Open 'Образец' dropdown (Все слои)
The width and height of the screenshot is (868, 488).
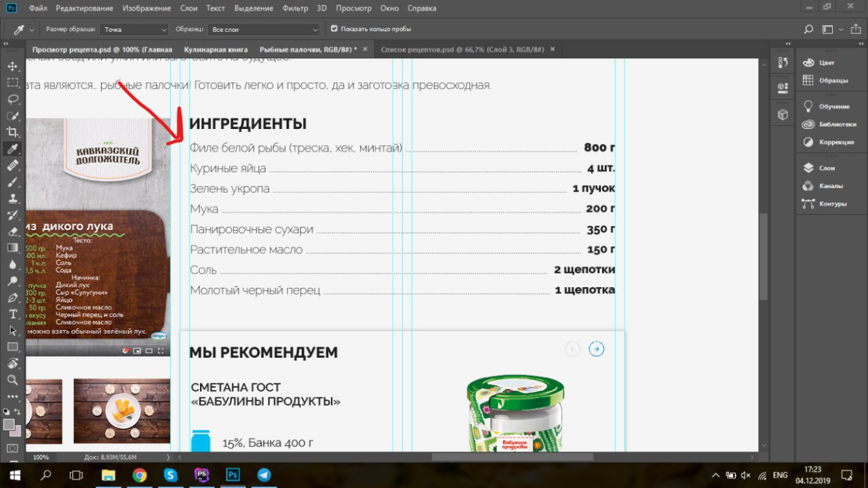tap(264, 29)
